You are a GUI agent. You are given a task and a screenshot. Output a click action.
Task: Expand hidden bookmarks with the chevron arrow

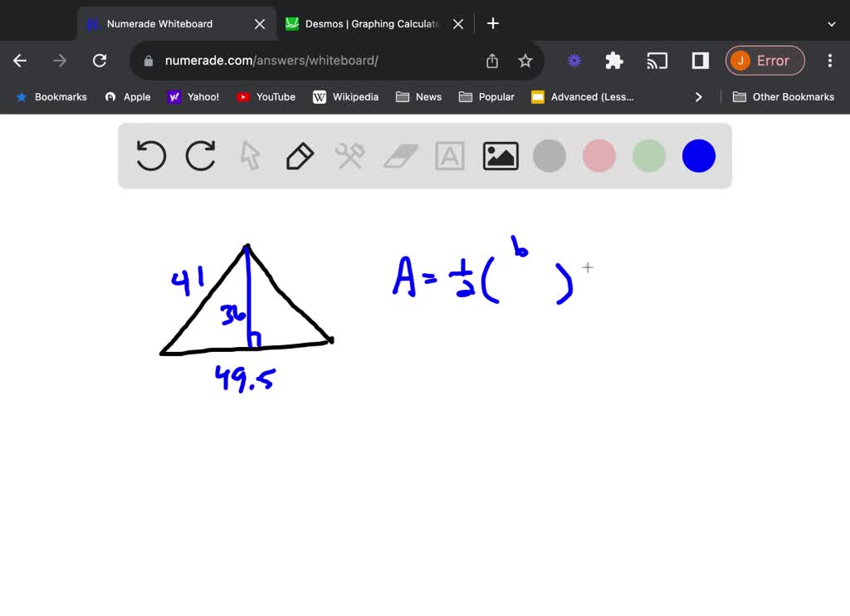click(698, 96)
